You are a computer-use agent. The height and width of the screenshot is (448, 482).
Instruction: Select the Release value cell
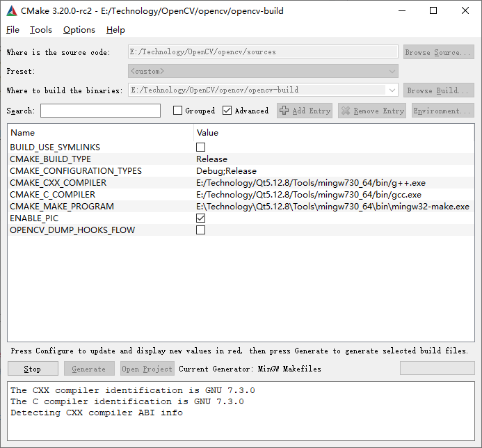(212, 159)
